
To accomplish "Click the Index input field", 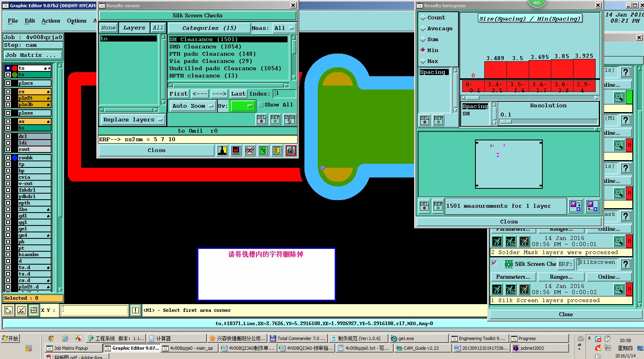I will point(284,94).
